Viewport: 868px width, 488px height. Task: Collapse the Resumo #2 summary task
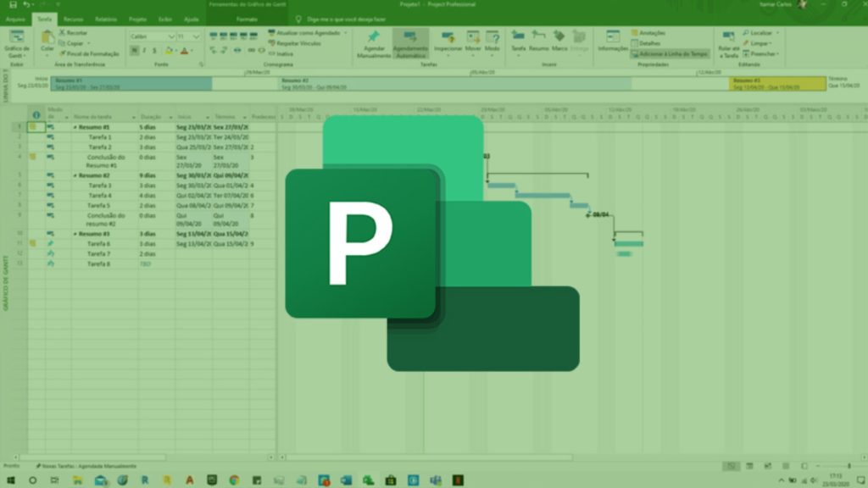[x=75, y=175]
